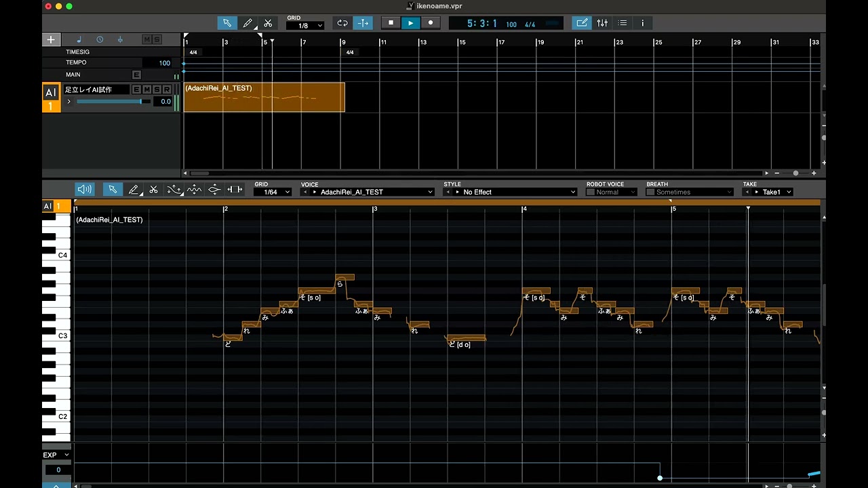Viewport: 868px width, 488px height.
Task: Select the editor scissors tool
Action: tap(154, 190)
